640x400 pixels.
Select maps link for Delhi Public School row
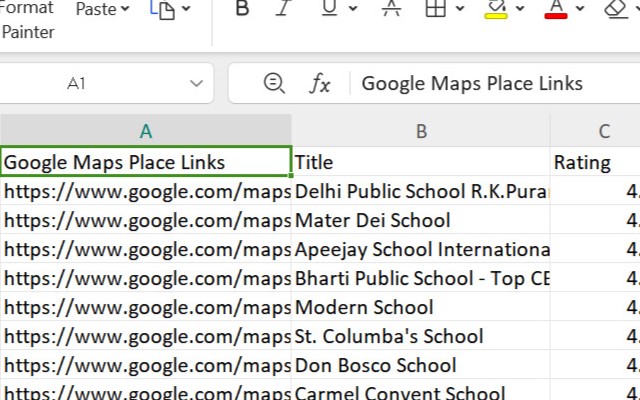(x=146, y=191)
